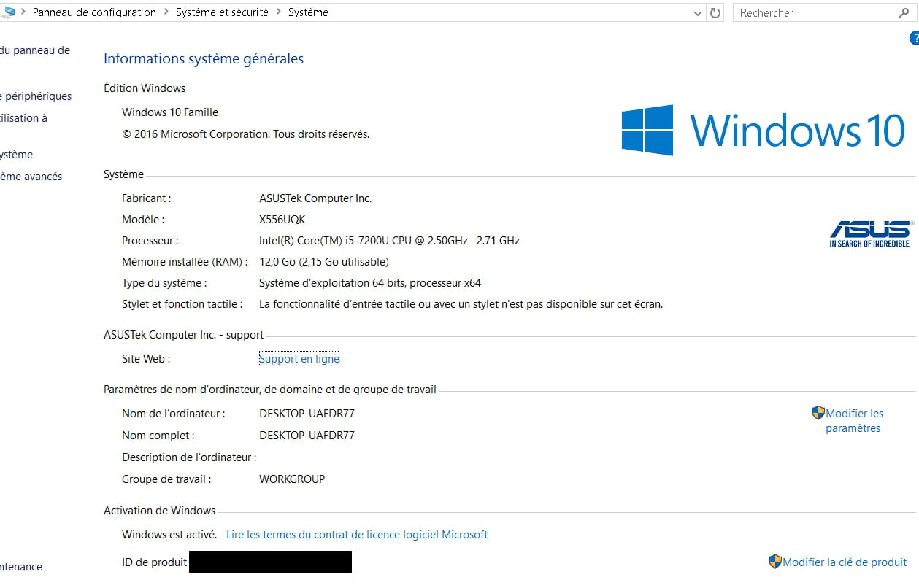The image size is (919, 588).
Task: Click the search magnifier icon in Rechercher box
Action: click(x=904, y=12)
